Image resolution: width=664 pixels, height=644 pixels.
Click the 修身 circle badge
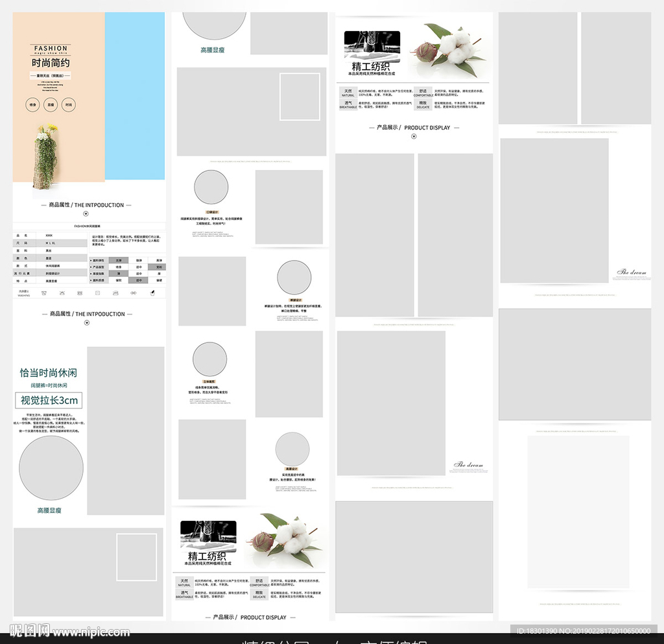[x=33, y=104]
